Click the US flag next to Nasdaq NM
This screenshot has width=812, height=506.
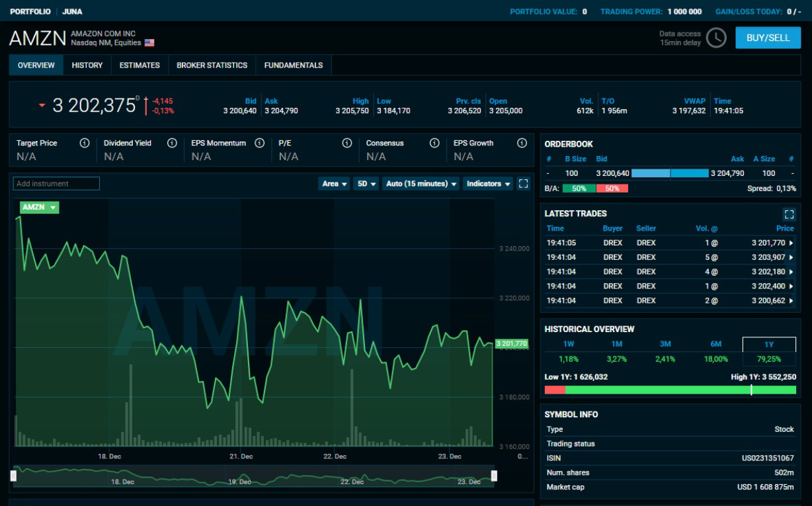pyautogui.click(x=149, y=42)
